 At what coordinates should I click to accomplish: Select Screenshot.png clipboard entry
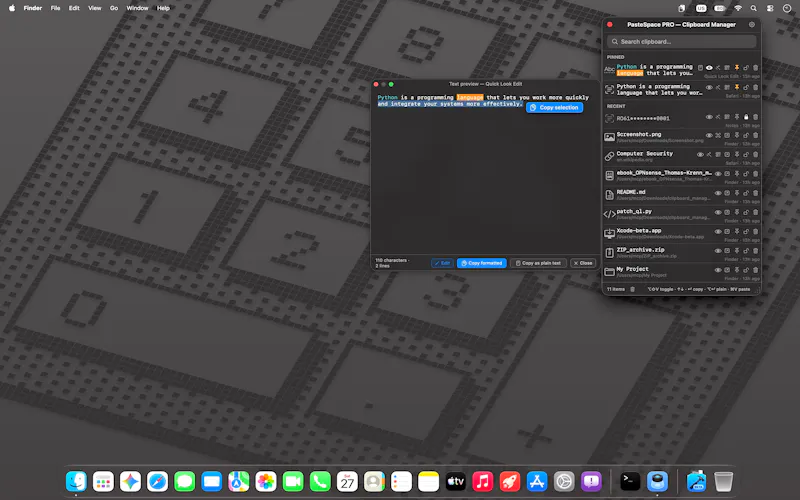[682, 138]
